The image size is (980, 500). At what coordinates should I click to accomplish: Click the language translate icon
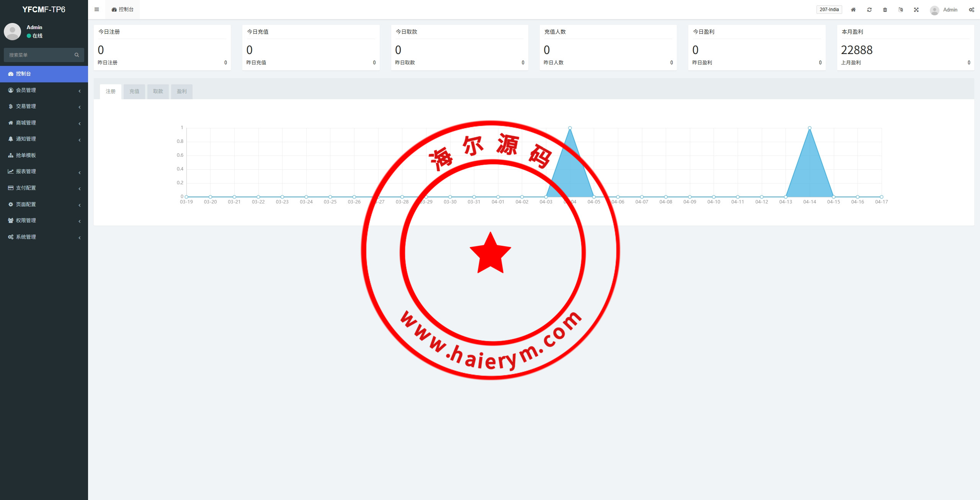tap(901, 10)
